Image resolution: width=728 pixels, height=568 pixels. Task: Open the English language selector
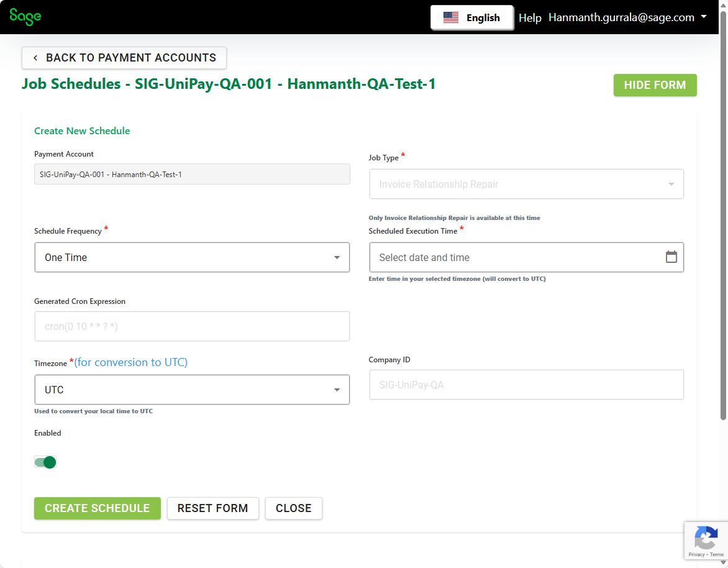click(471, 17)
